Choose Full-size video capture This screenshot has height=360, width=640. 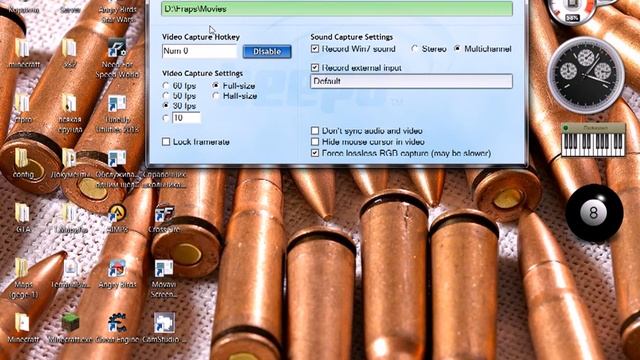pyautogui.click(x=216, y=86)
